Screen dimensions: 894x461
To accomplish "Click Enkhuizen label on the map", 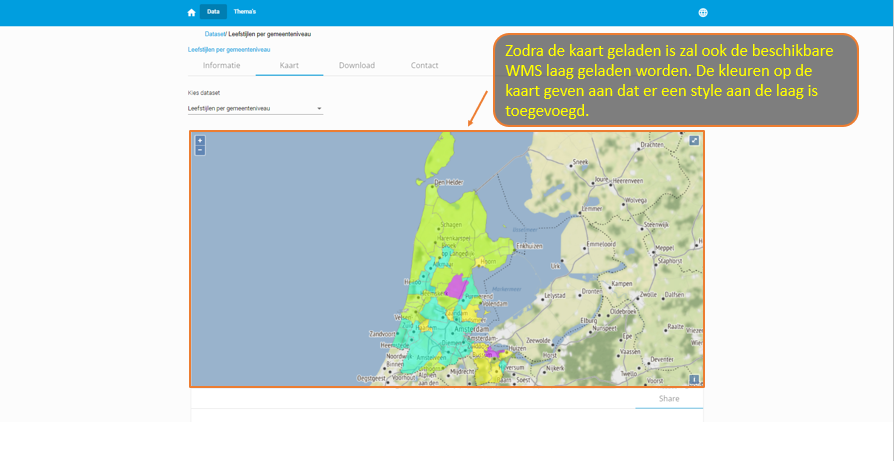I will (x=530, y=246).
